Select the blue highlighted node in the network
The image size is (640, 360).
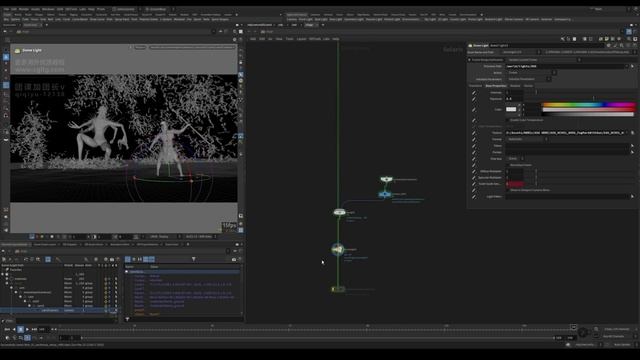pyautogui.click(x=384, y=194)
